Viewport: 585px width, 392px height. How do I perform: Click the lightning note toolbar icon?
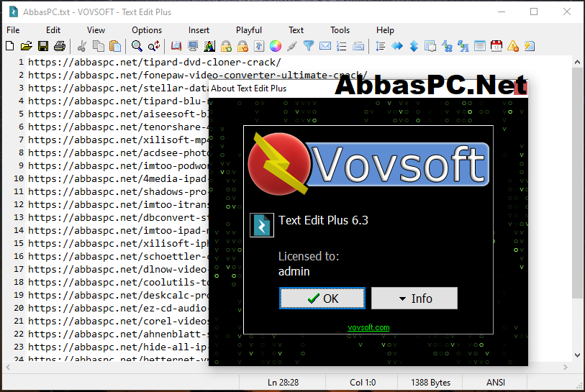click(529, 46)
